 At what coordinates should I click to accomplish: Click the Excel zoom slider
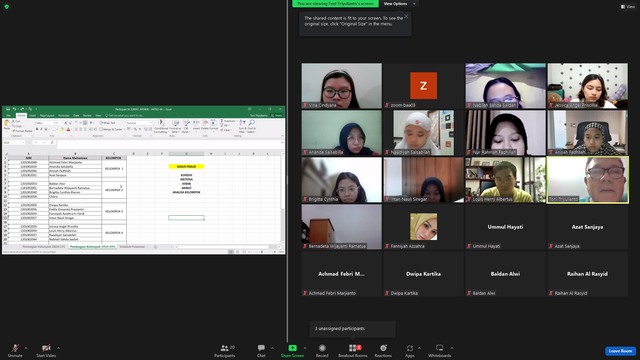(262, 251)
